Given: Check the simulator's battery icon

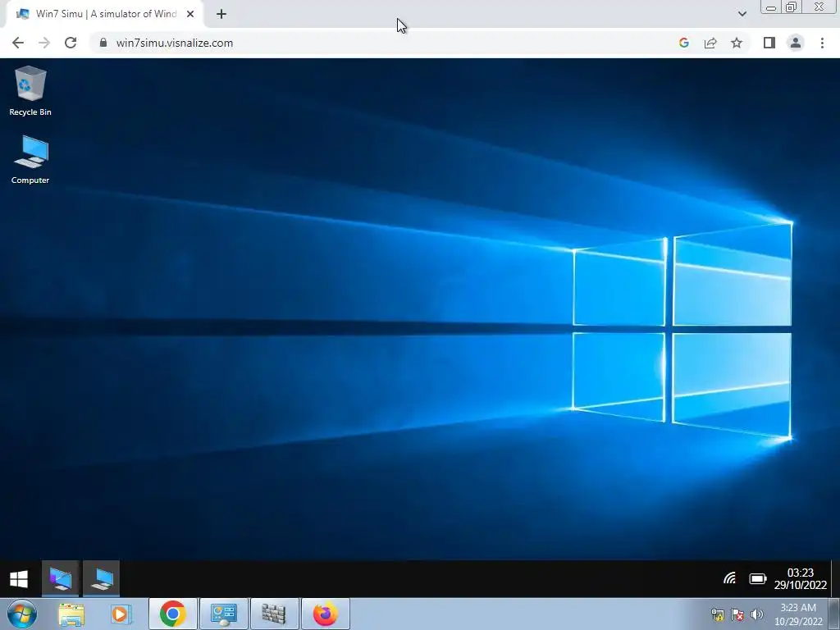Looking at the screenshot, I should pyautogui.click(x=757, y=578).
